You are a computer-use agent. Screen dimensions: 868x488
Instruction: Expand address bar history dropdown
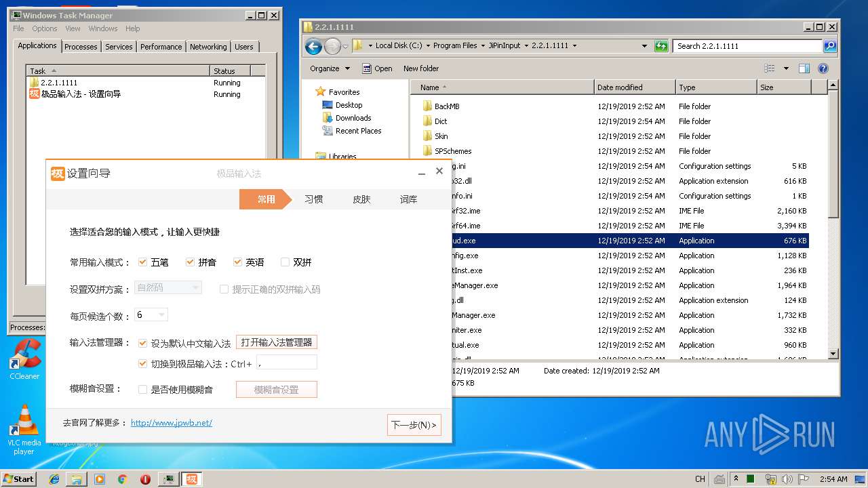[644, 46]
